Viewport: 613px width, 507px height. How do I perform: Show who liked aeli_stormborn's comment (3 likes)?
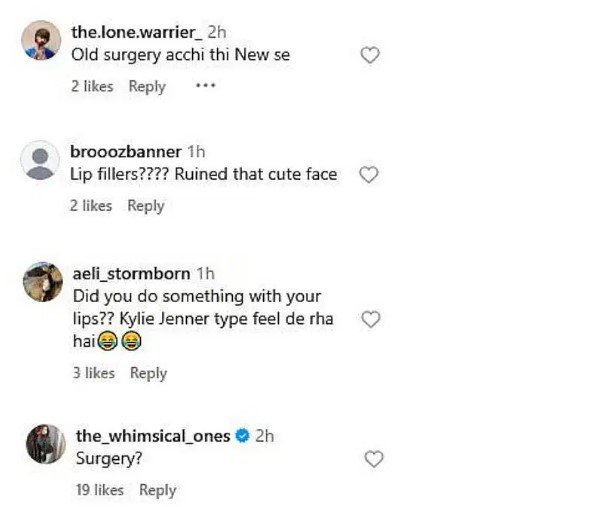coord(94,373)
